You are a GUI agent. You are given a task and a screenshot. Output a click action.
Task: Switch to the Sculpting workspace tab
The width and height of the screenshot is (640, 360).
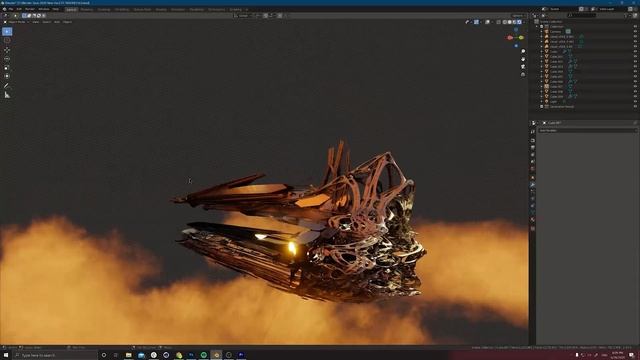click(x=104, y=9)
